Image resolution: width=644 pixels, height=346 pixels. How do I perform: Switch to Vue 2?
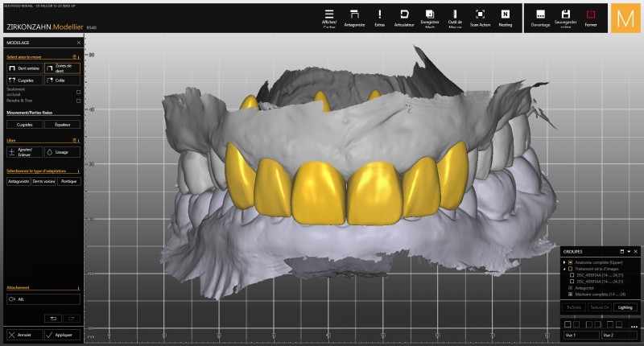point(619,336)
